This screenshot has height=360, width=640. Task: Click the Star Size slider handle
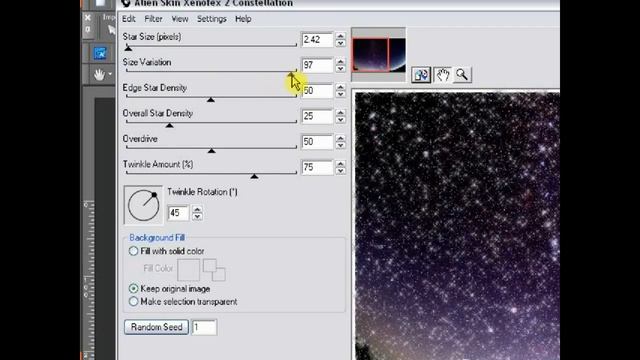[x=128, y=48]
